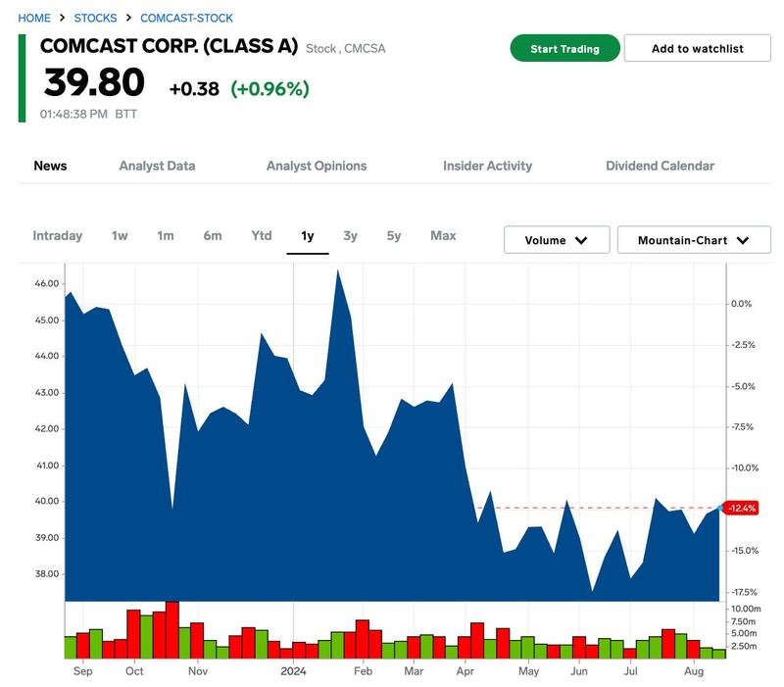The image size is (784, 687).
Task: Select the 1y chart range
Action: pyautogui.click(x=308, y=236)
